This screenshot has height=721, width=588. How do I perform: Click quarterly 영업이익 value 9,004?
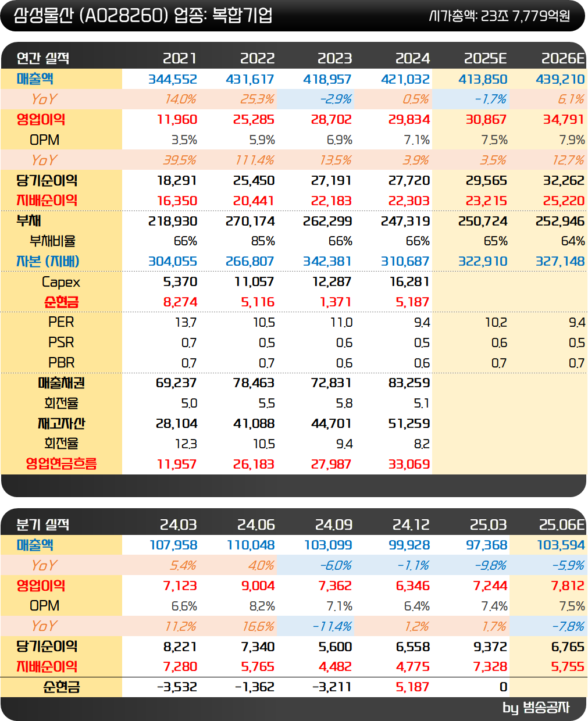click(x=258, y=586)
